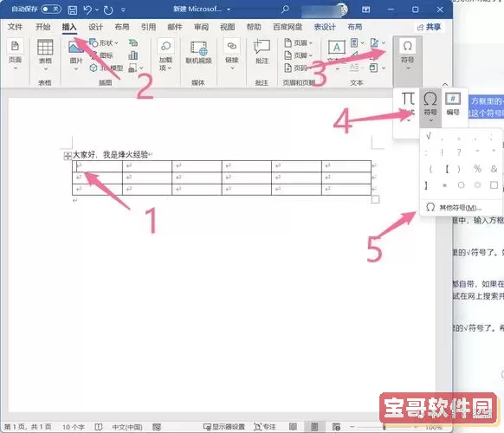The image size is (504, 433).
Task: Open the 页眉 header dropdown
Action: 299,42
